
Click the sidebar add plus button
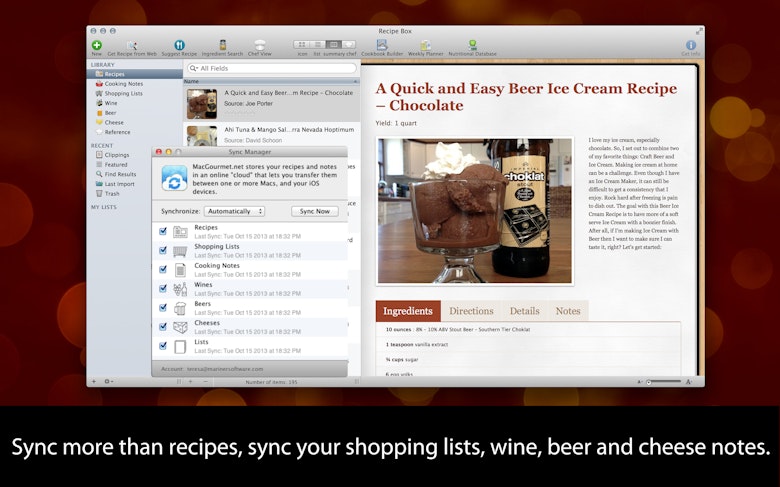tap(94, 382)
